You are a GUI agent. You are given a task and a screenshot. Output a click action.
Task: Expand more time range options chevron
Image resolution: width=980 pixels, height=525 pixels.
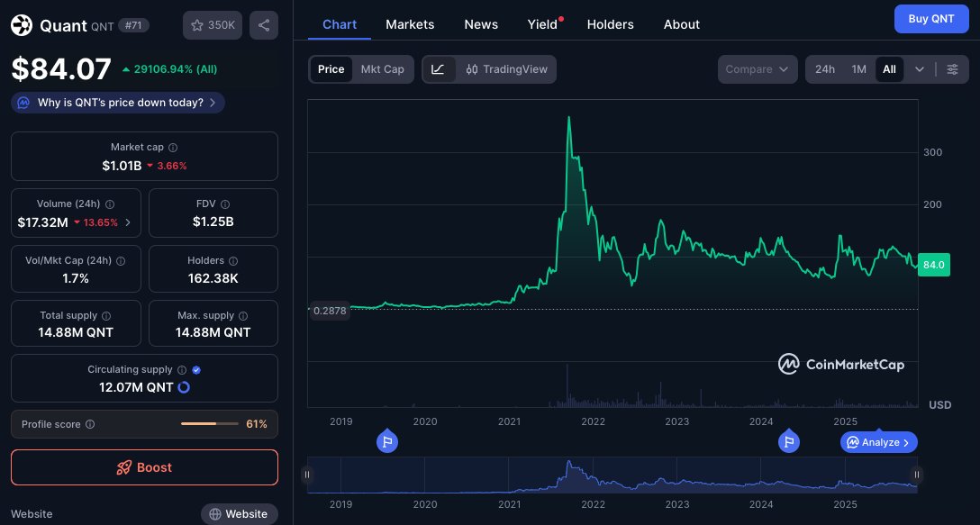pyautogui.click(x=920, y=69)
